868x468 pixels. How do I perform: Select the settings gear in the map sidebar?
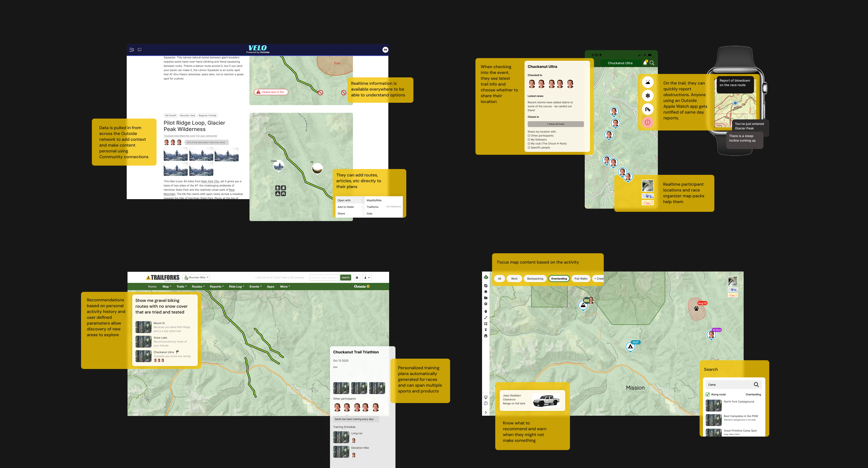click(x=486, y=304)
